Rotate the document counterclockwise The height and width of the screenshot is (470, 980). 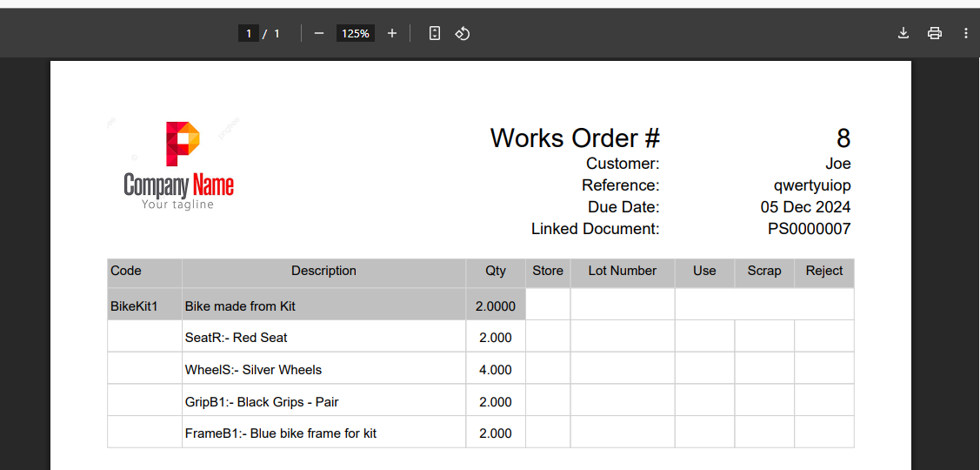coord(463,33)
